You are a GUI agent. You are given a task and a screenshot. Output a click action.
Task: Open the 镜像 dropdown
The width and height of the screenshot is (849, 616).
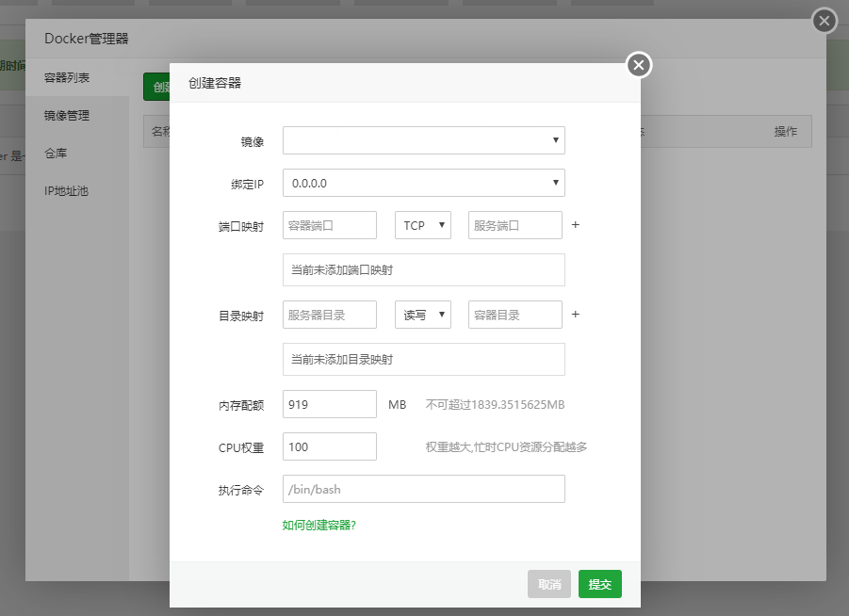423,140
